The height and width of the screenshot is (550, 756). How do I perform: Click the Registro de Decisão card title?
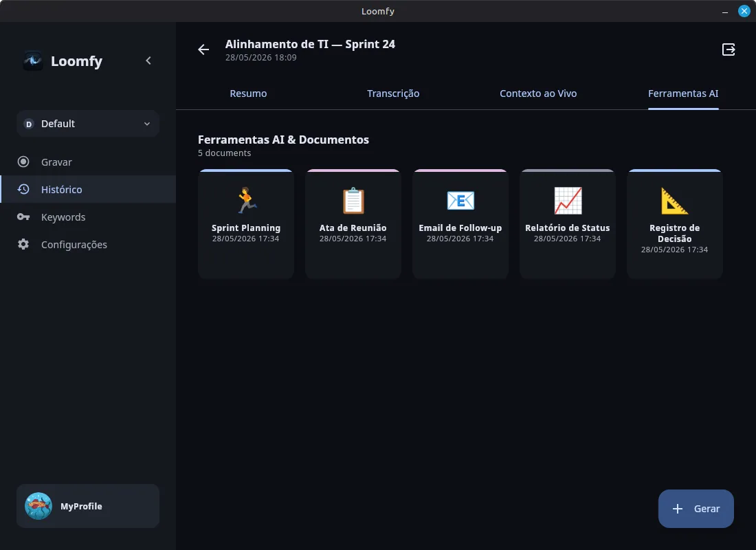(674, 233)
